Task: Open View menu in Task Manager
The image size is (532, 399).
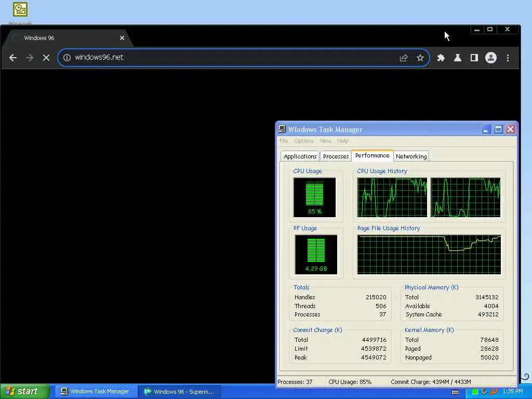Action: (325, 141)
